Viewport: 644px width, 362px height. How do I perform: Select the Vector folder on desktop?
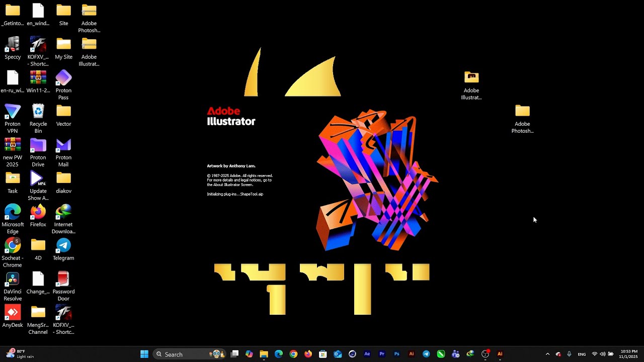(x=63, y=116)
